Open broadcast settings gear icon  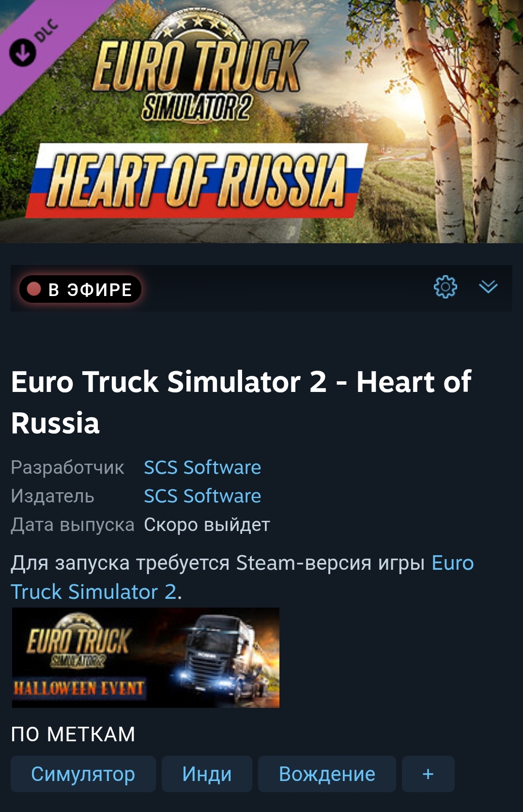coord(445,287)
